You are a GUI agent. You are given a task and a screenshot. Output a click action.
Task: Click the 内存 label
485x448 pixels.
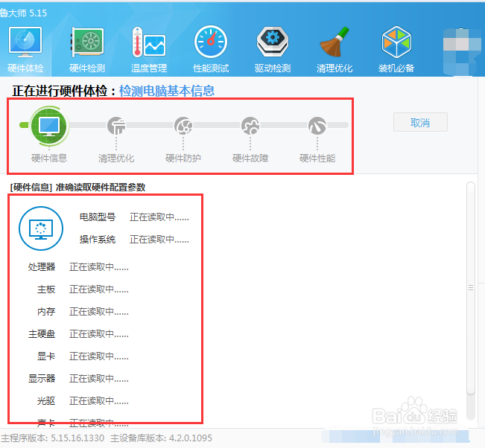[46, 312]
